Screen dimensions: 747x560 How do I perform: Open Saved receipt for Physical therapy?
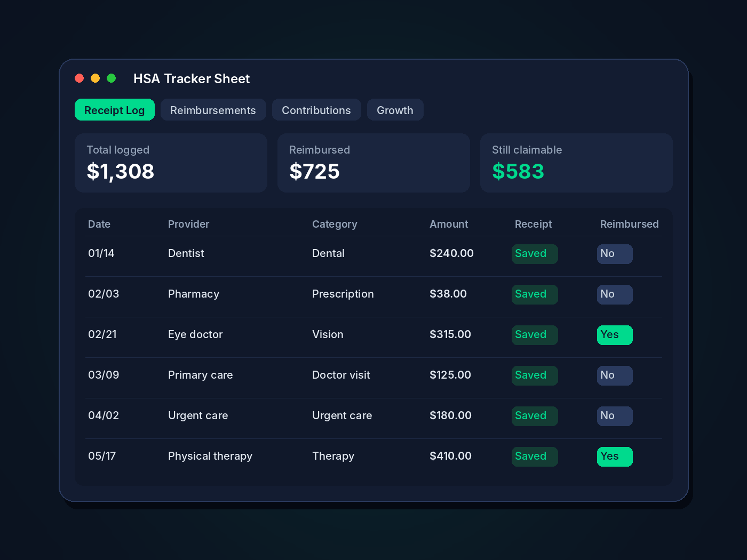(535, 457)
